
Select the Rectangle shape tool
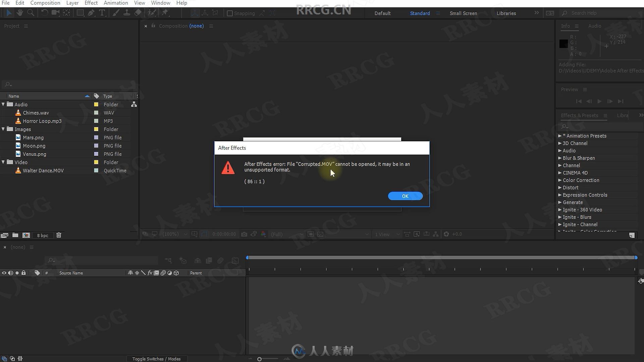[80, 13]
